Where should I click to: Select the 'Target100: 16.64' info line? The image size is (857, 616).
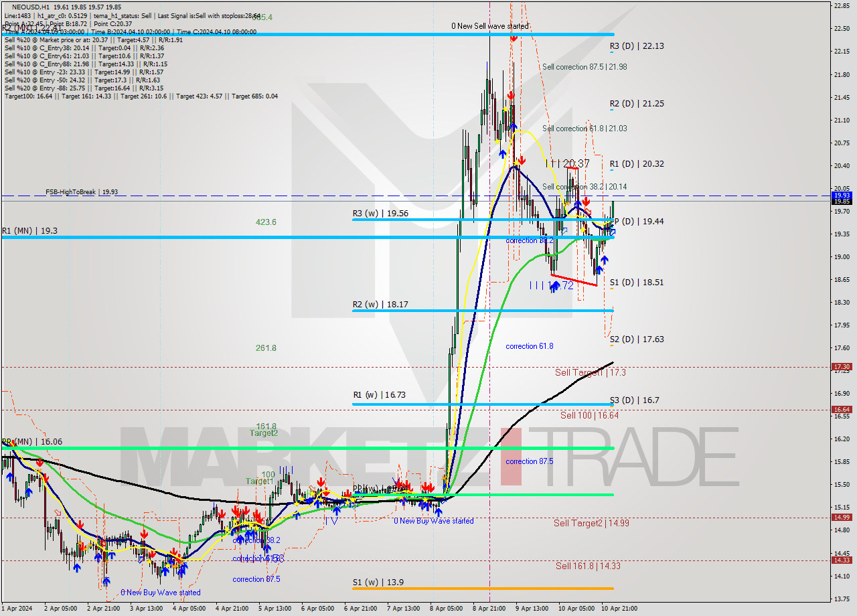(x=141, y=96)
